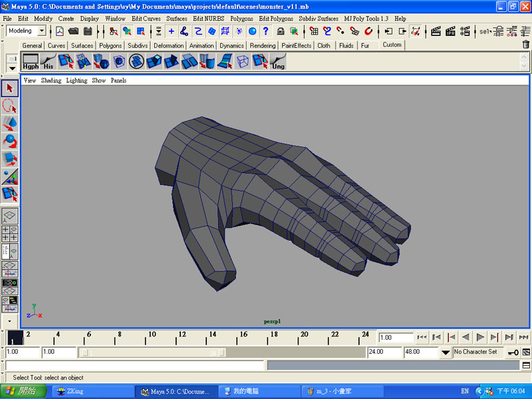Screen dimensions: 532x399
Task: Open the viewport Shading menu
Action: [x=51, y=80]
